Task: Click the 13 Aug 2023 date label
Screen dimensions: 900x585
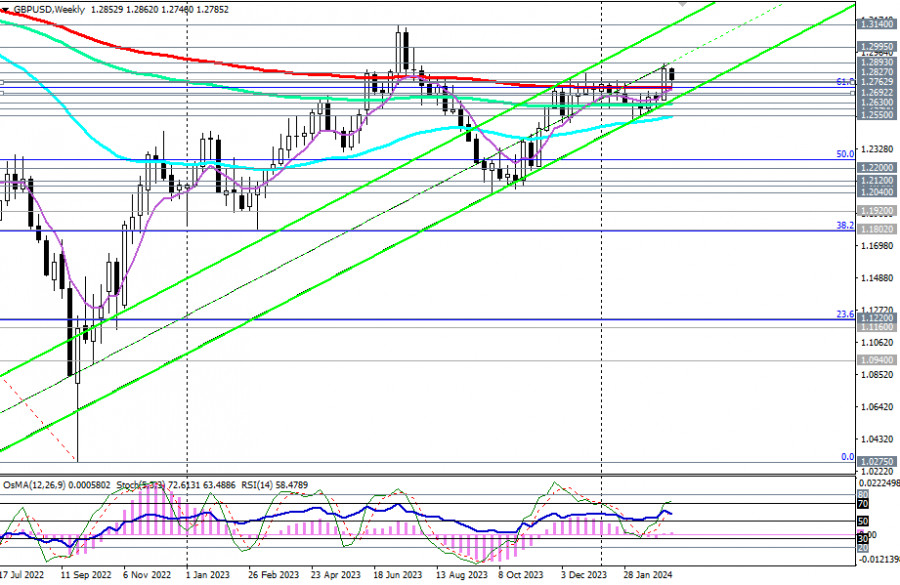Action: (x=461, y=575)
